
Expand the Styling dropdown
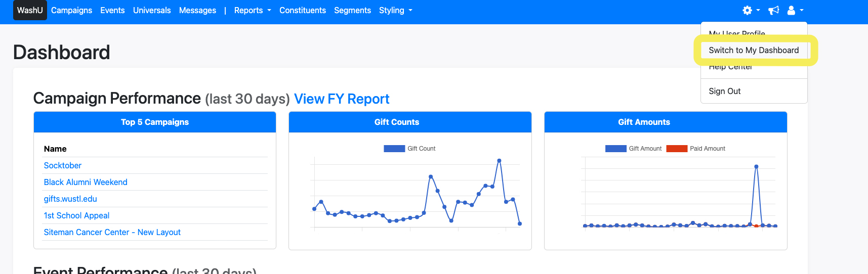pos(396,10)
